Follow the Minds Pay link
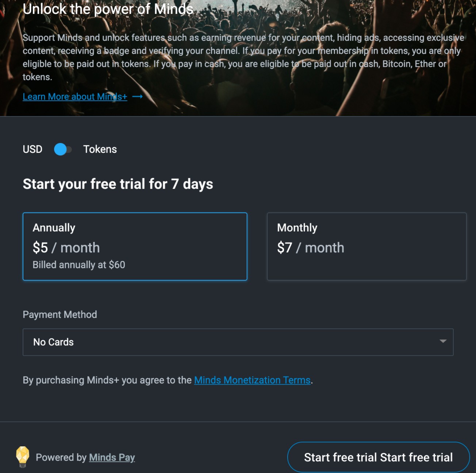The height and width of the screenshot is (473, 476). point(112,457)
